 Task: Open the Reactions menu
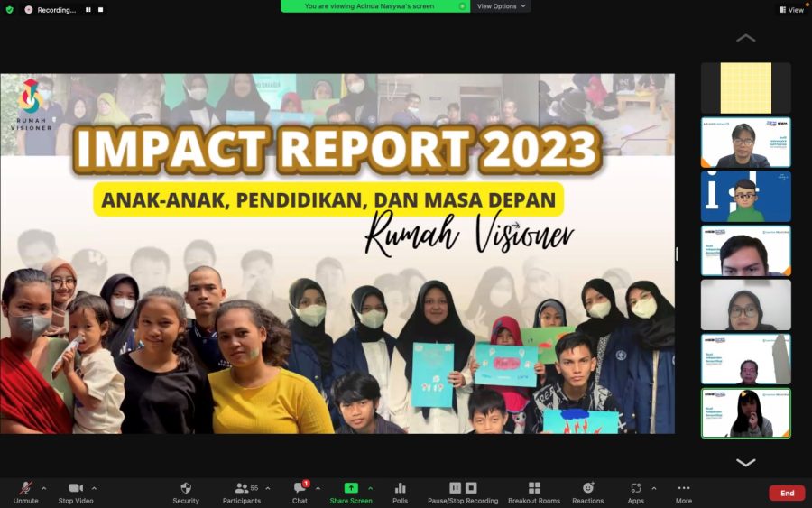[587, 493]
